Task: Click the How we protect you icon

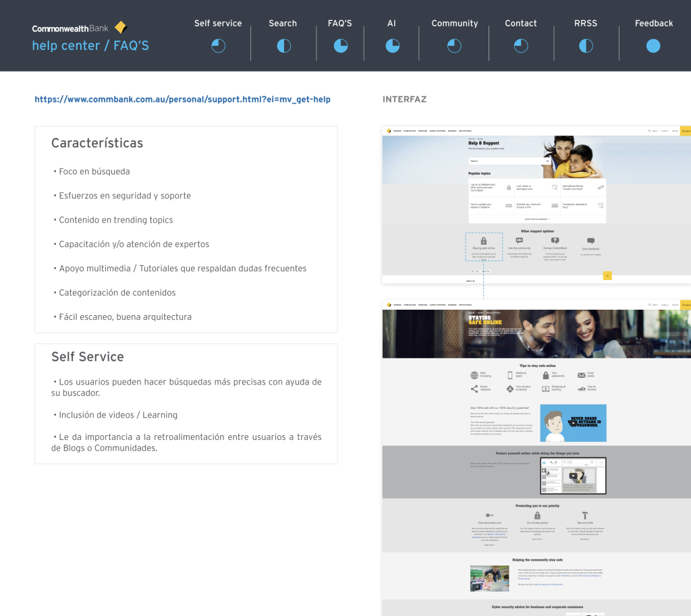Action: point(490,515)
